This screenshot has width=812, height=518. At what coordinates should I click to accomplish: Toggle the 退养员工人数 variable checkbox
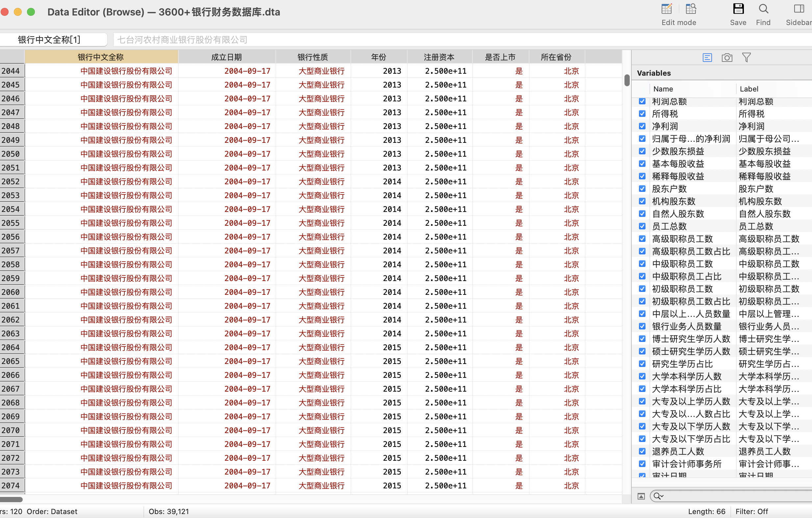point(642,451)
